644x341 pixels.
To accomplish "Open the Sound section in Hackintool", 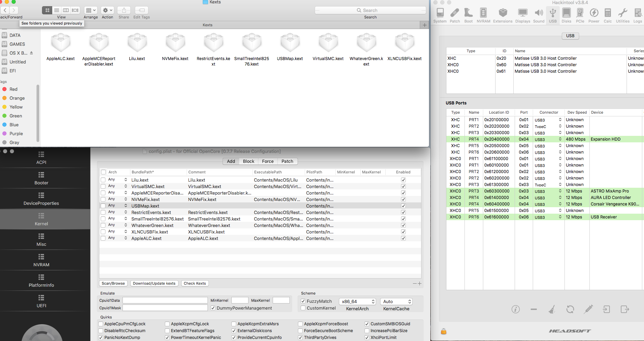I will [x=539, y=15].
